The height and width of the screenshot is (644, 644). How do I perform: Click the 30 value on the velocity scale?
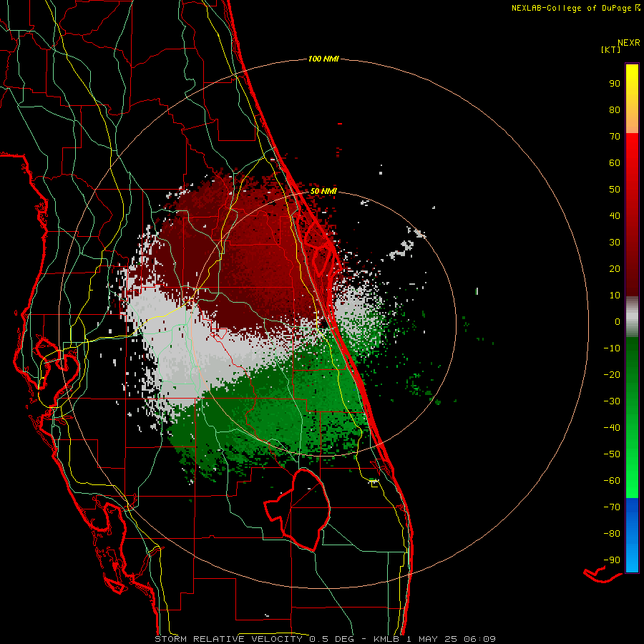[615, 243]
